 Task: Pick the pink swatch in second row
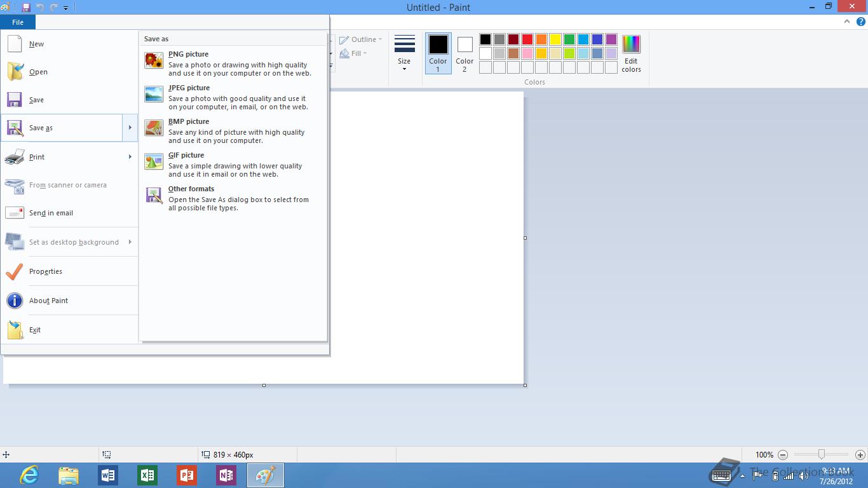[x=527, y=53]
